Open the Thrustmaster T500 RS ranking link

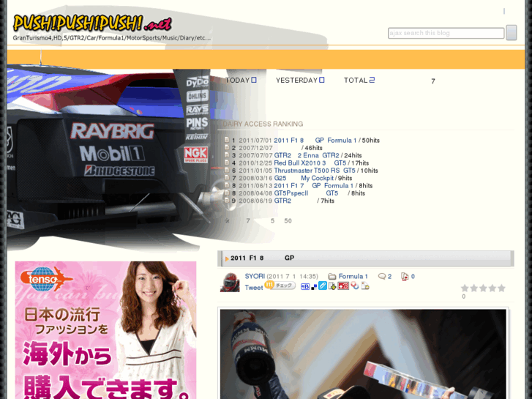click(307, 171)
